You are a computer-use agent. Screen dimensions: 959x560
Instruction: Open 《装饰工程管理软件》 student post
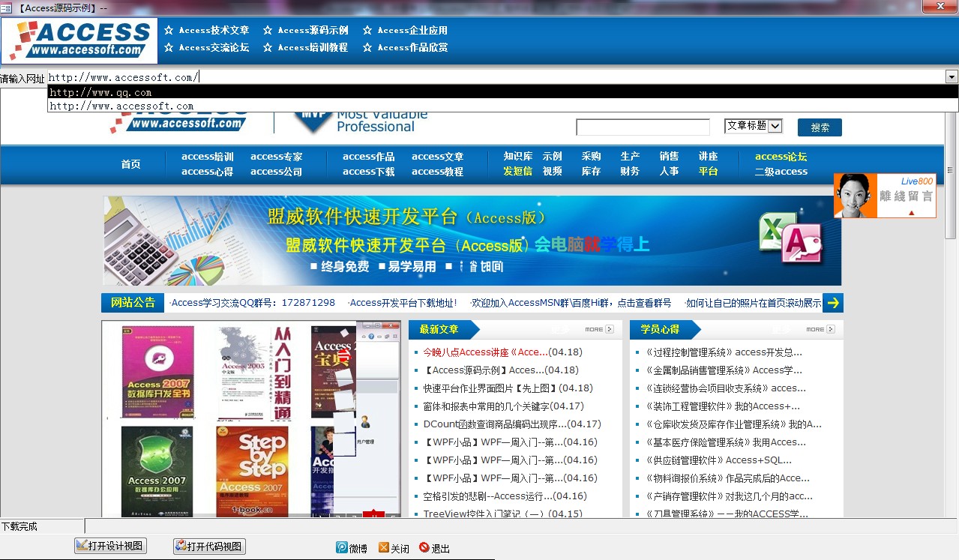pyautogui.click(x=722, y=406)
